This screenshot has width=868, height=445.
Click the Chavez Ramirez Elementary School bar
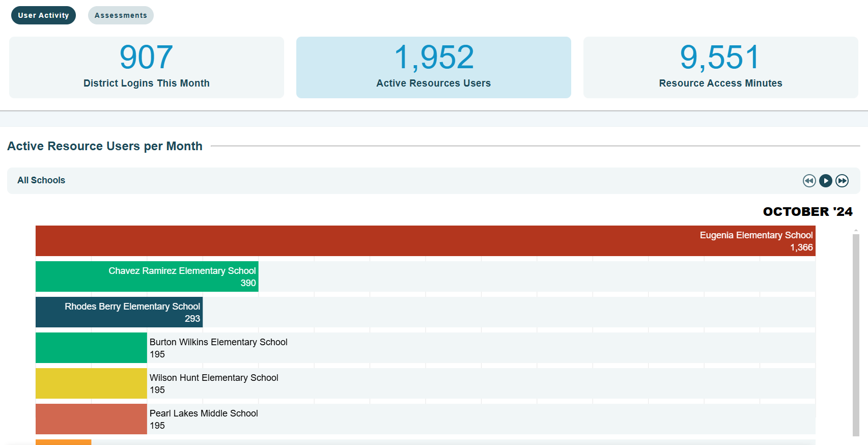[x=147, y=276]
